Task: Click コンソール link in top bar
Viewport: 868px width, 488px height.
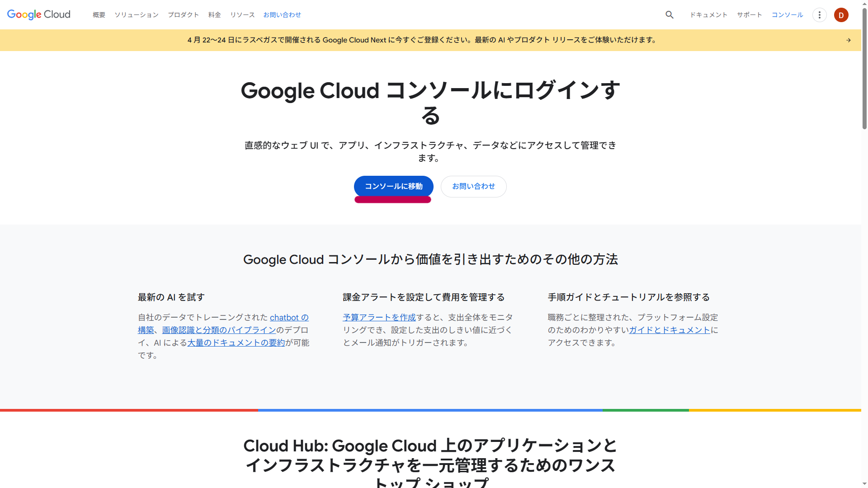Action: (787, 15)
